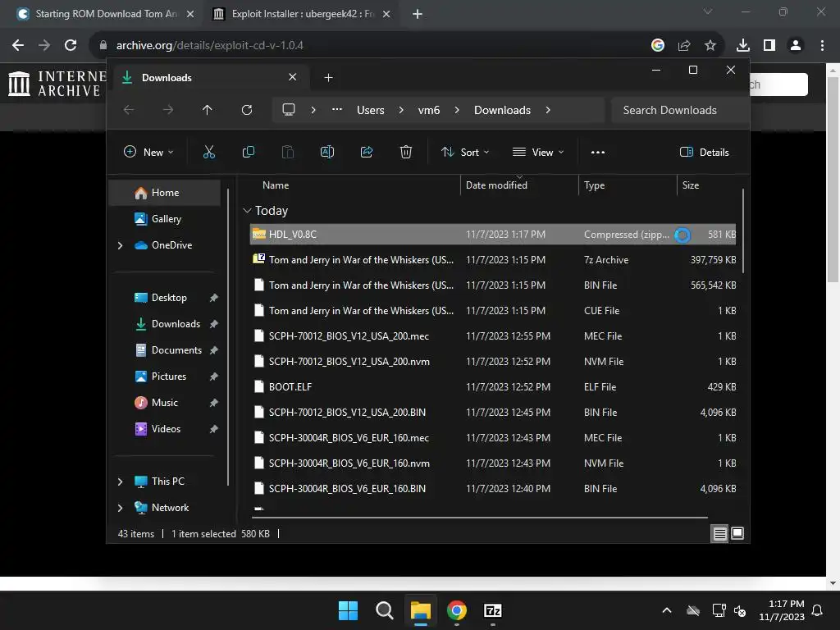Screen dimensions: 840x630
Task: Click Users in the breadcrumb path
Action: (371, 110)
